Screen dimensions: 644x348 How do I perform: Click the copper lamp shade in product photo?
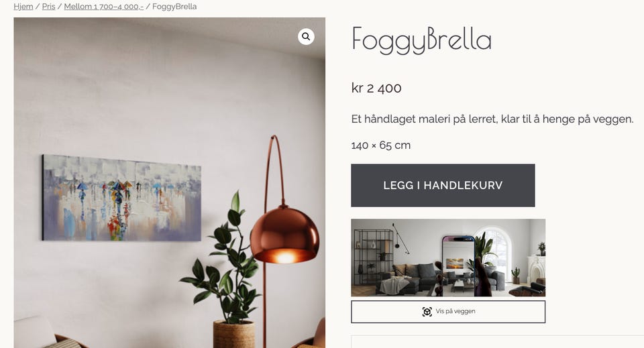point(284,235)
